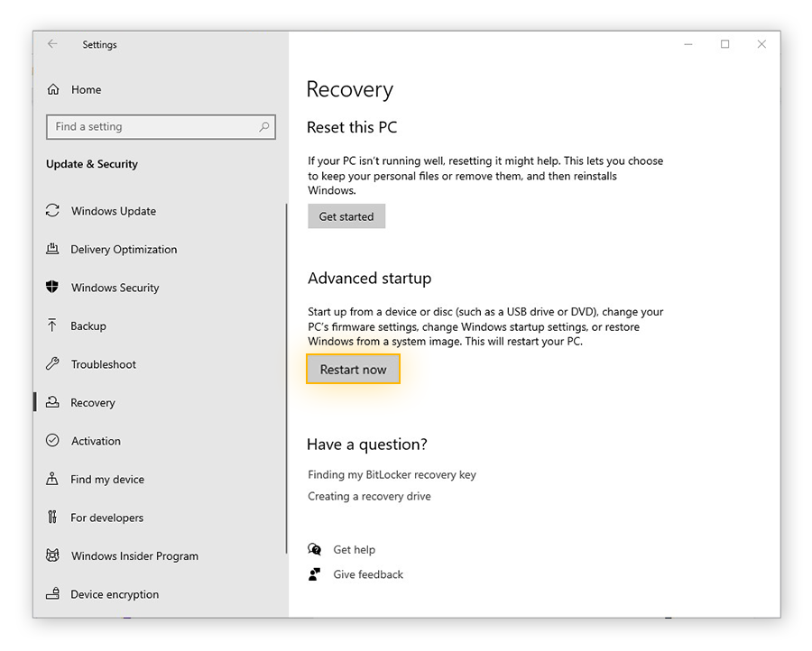Click the Troubleshoot wrench icon
This screenshot has height=651, width=812.
click(x=52, y=364)
